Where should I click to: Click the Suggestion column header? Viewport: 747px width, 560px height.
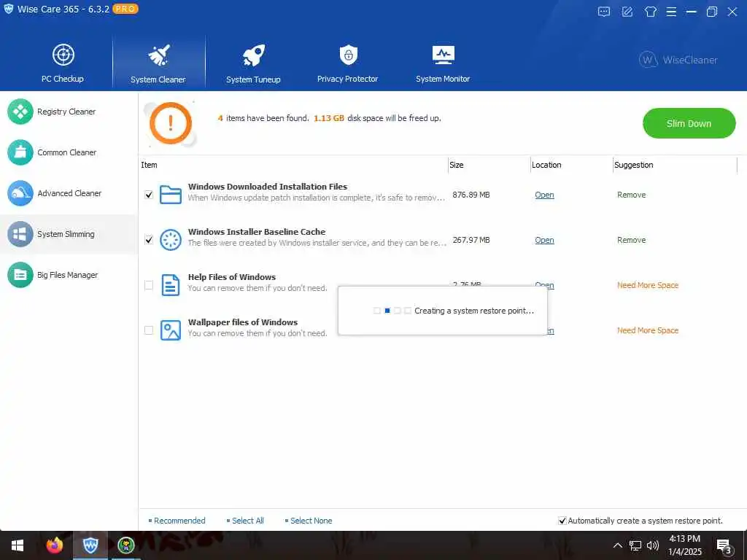pyautogui.click(x=634, y=165)
